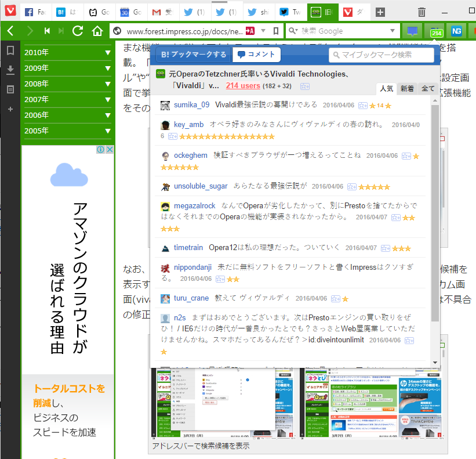The width and height of the screenshot is (476, 459).
Task: Click the ad info icon
Action: click(x=100, y=149)
